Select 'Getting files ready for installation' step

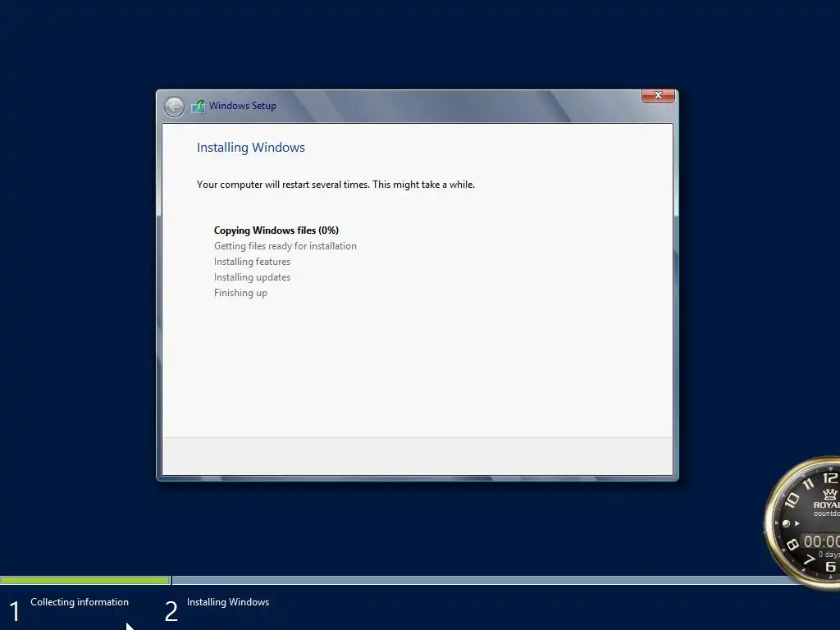[285, 246]
